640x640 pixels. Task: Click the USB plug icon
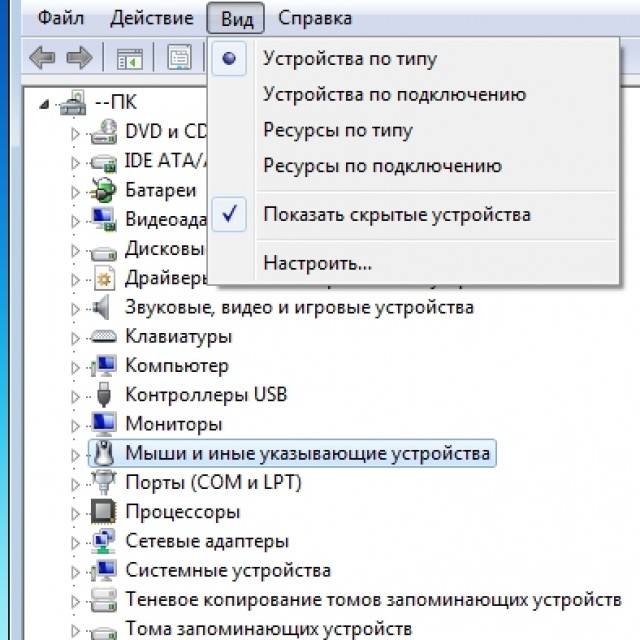[x=104, y=395]
